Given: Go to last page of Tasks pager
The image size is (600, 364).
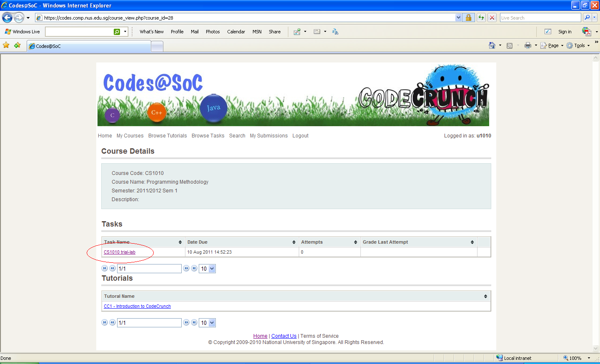Looking at the screenshot, I should point(194,269).
